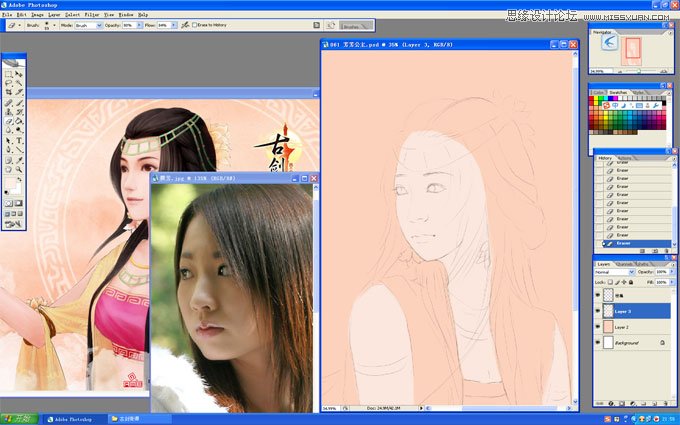Open the File menu
Screen dimensions: 680x425
[7, 15]
